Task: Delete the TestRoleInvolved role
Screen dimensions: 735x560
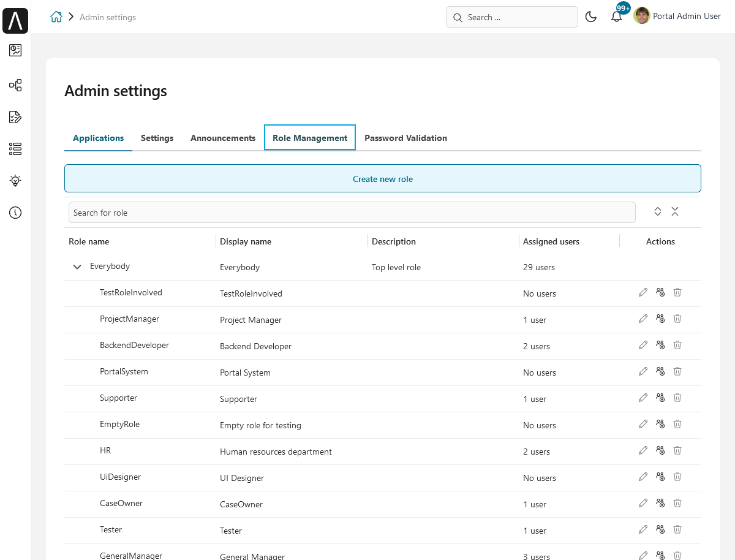Action: point(677,292)
